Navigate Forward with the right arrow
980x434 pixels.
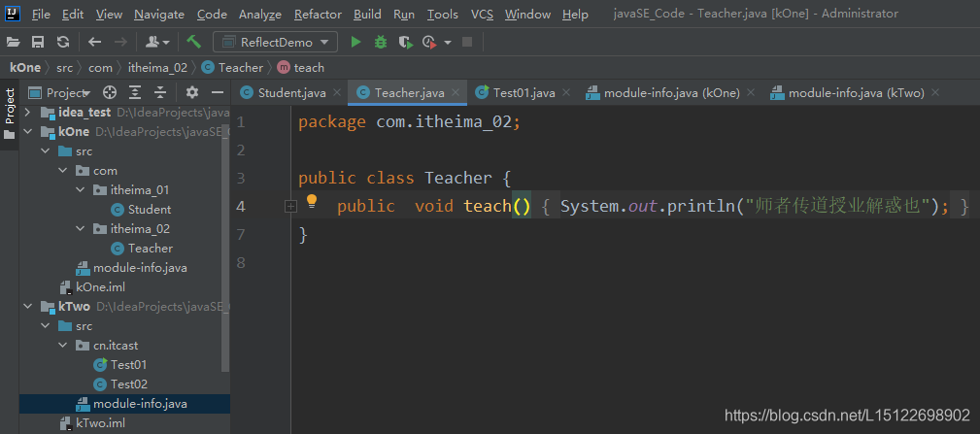(x=120, y=42)
